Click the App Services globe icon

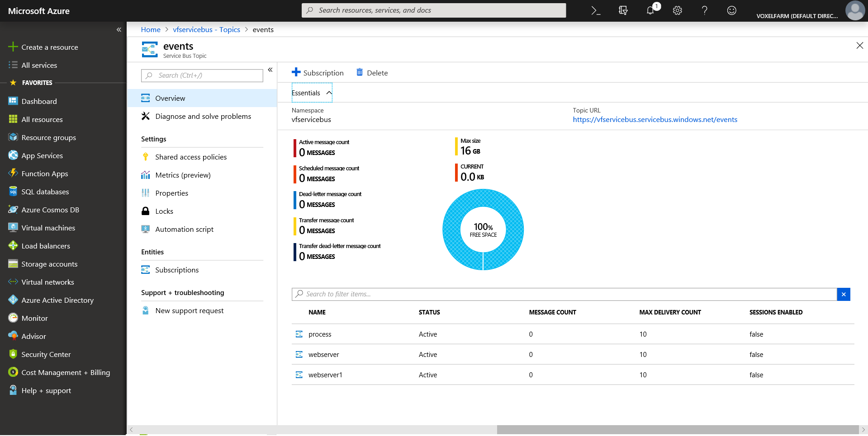(x=13, y=155)
